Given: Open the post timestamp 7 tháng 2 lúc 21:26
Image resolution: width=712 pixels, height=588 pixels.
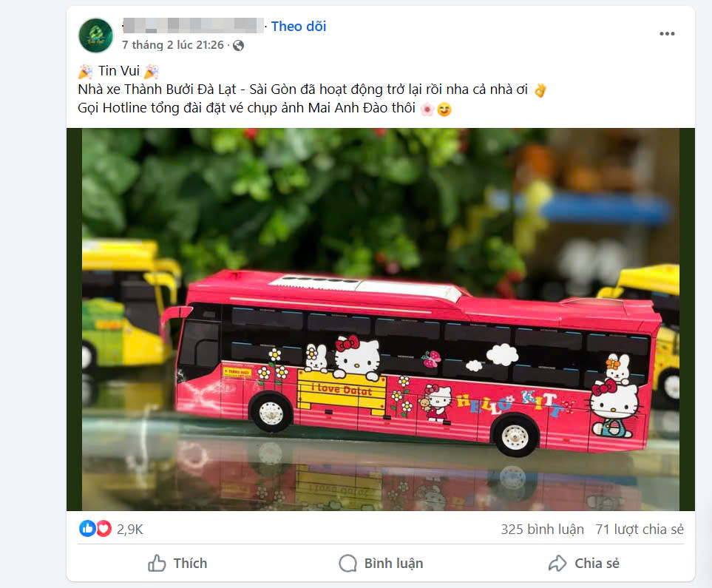Looking at the screenshot, I should [x=172, y=45].
